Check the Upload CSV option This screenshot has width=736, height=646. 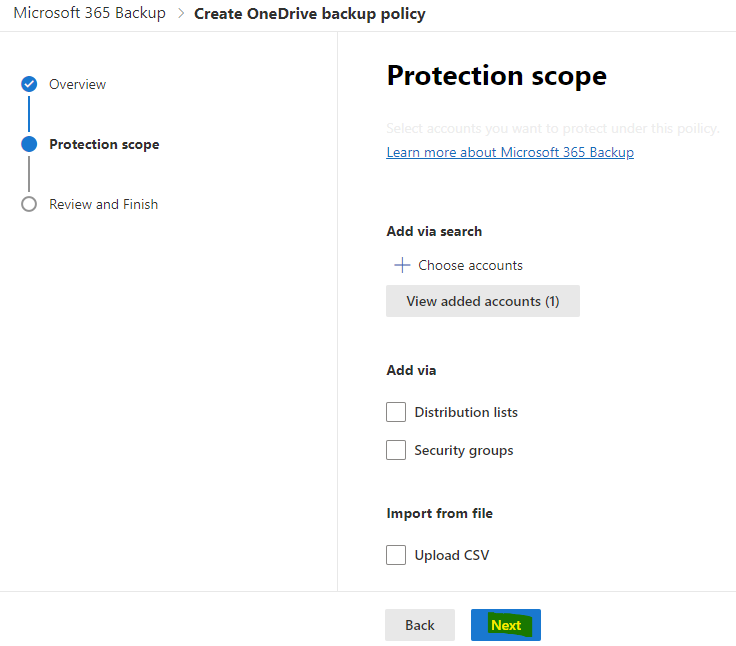click(396, 555)
